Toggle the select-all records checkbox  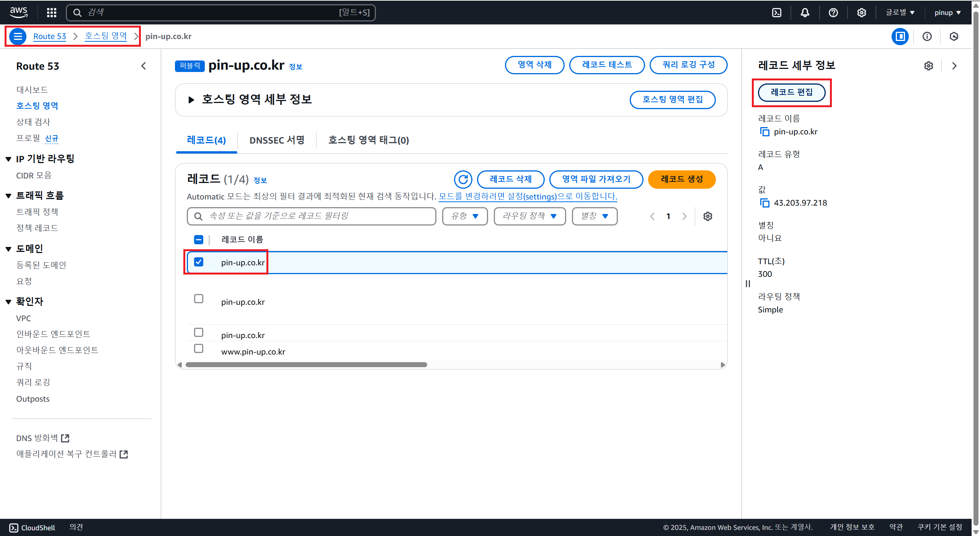point(199,240)
